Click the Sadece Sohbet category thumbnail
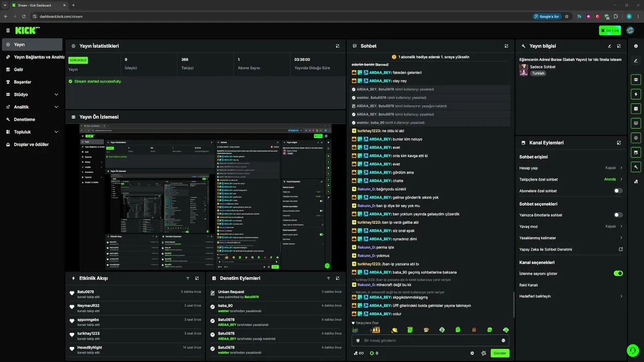 524,70
